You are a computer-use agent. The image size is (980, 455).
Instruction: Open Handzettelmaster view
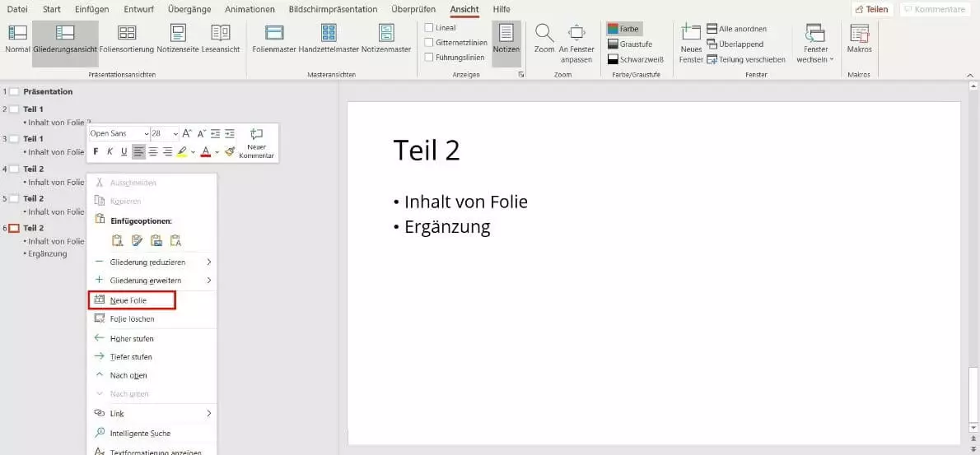pos(329,39)
